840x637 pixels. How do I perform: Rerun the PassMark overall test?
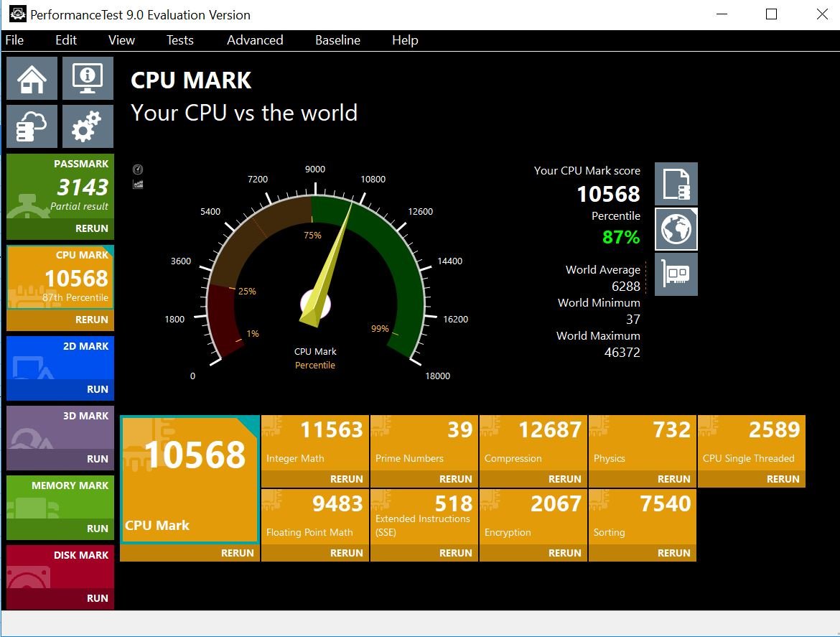pyautogui.click(x=60, y=228)
